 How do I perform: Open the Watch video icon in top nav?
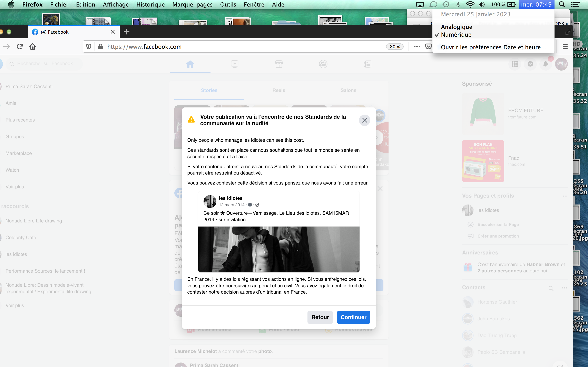pos(234,64)
